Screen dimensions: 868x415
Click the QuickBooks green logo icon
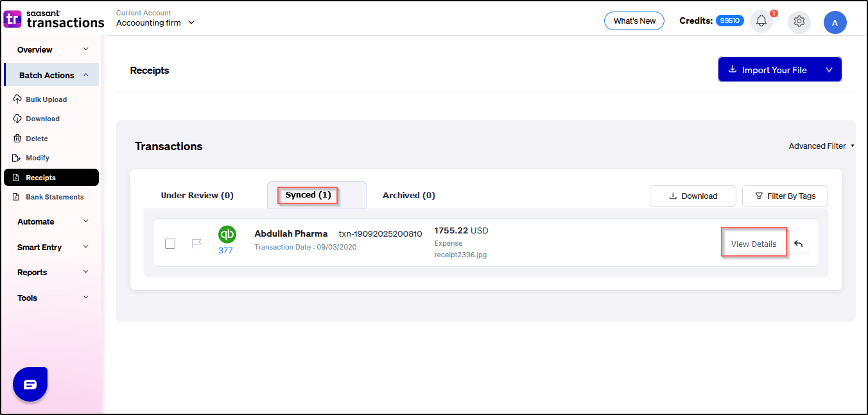(227, 234)
